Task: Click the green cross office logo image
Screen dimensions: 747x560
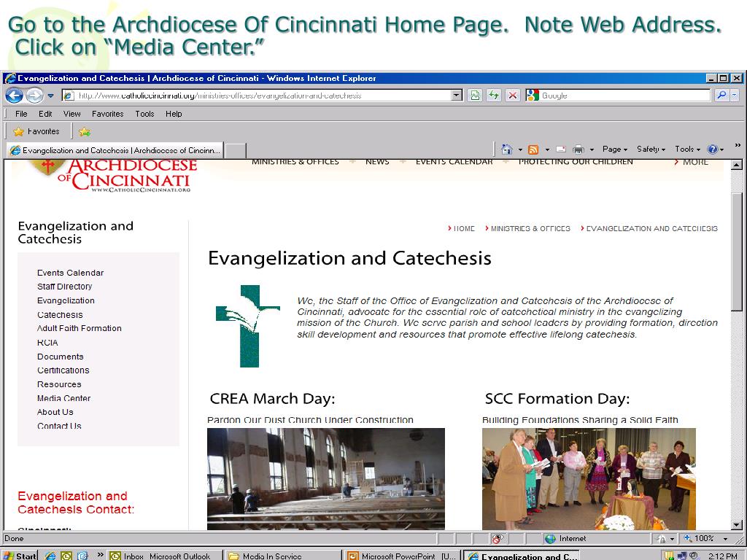Action: (x=248, y=326)
